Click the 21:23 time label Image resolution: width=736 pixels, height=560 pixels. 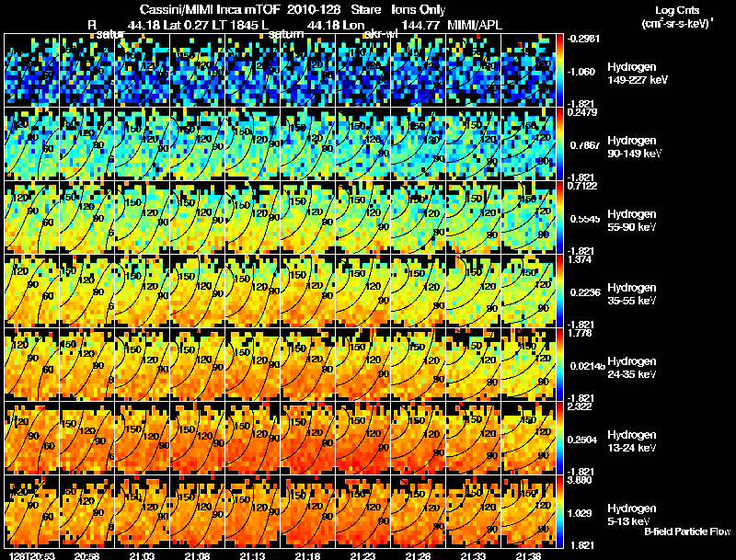coord(362,555)
